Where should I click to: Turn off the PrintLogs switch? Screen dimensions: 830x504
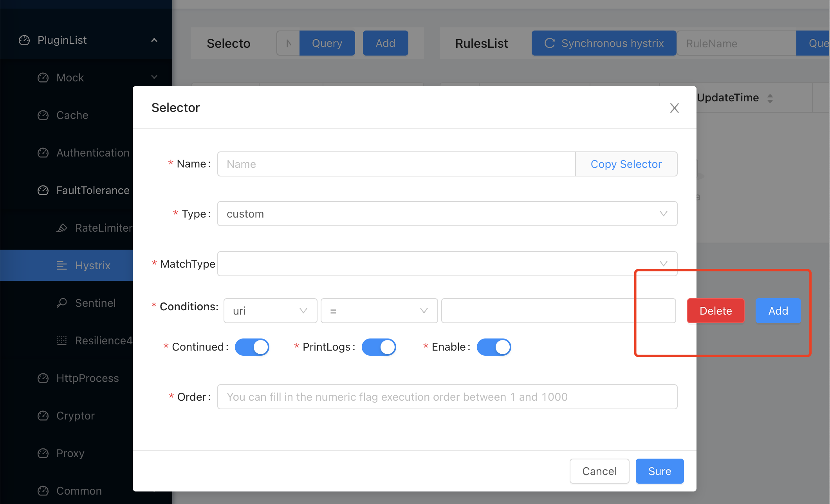tap(379, 347)
